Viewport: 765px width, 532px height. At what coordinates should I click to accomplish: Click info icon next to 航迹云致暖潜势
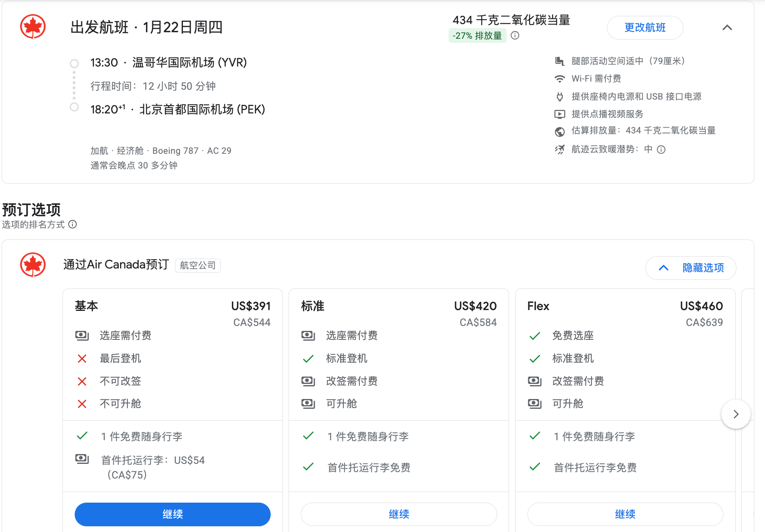tap(661, 150)
